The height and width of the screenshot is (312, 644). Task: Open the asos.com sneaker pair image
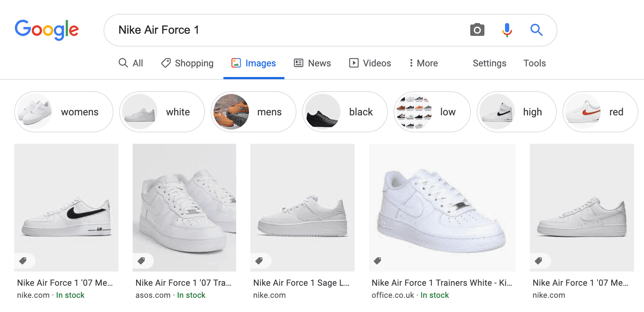click(184, 208)
